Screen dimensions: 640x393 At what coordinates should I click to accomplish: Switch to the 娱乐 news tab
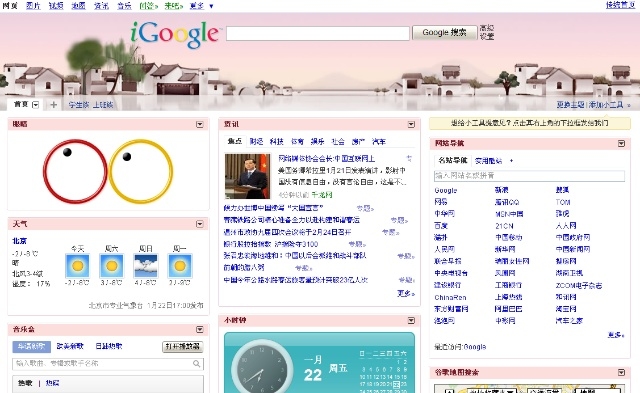pos(317,141)
